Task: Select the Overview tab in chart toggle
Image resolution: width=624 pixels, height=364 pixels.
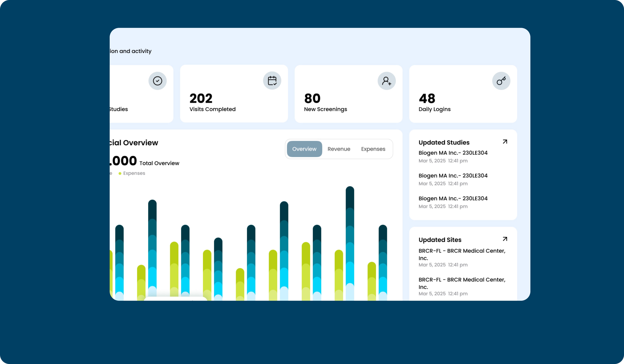Action: coord(304,149)
